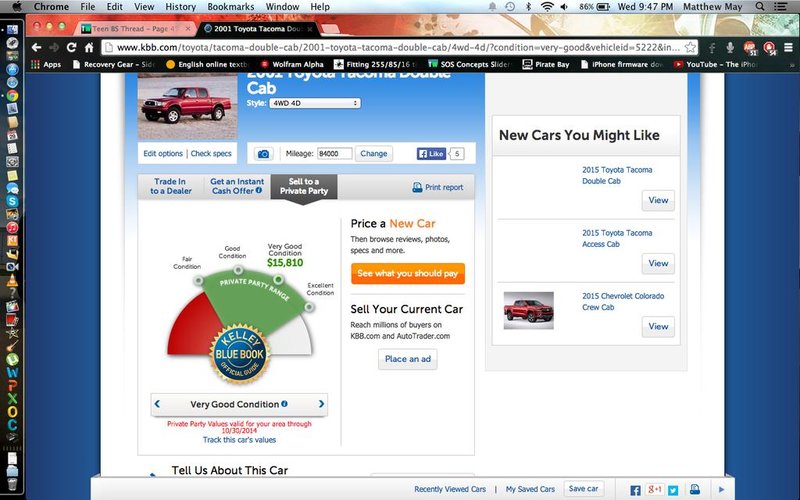Select the Trade In to a Dealer tab

(170, 186)
